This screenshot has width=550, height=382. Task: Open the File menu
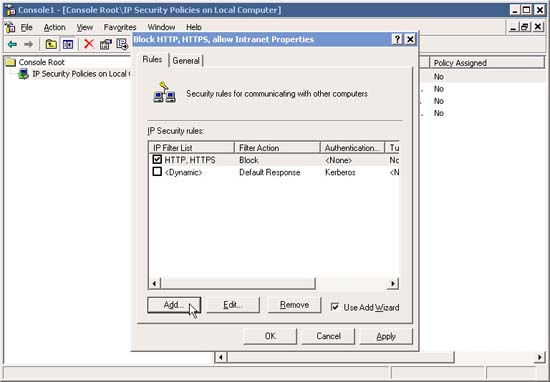point(27,27)
